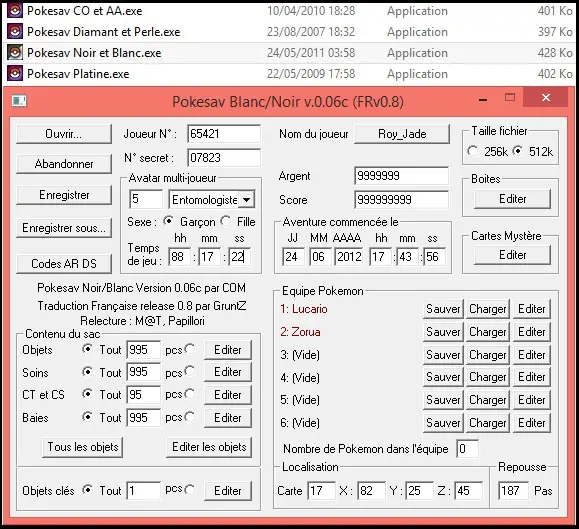
Task: Click the Nombre de Pokemon field
Action: point(467,449)
